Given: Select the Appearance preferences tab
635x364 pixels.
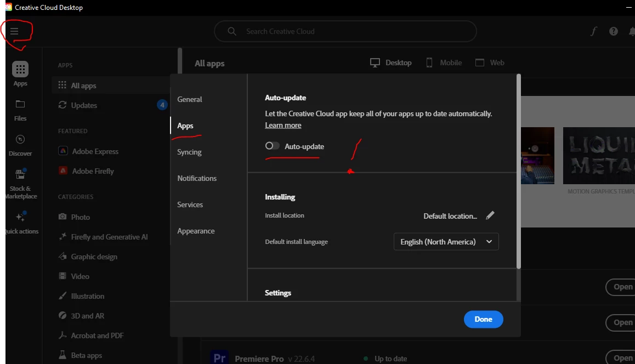Looking at the screenshot, I should pyautogui.click(x=196, y=231).
